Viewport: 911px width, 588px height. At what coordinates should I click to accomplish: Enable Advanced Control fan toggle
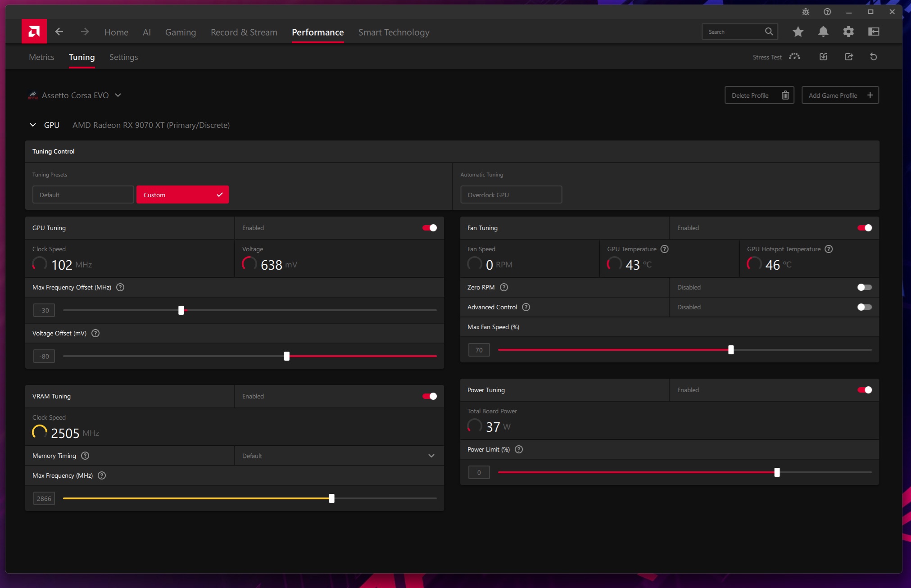click(864, 307)
